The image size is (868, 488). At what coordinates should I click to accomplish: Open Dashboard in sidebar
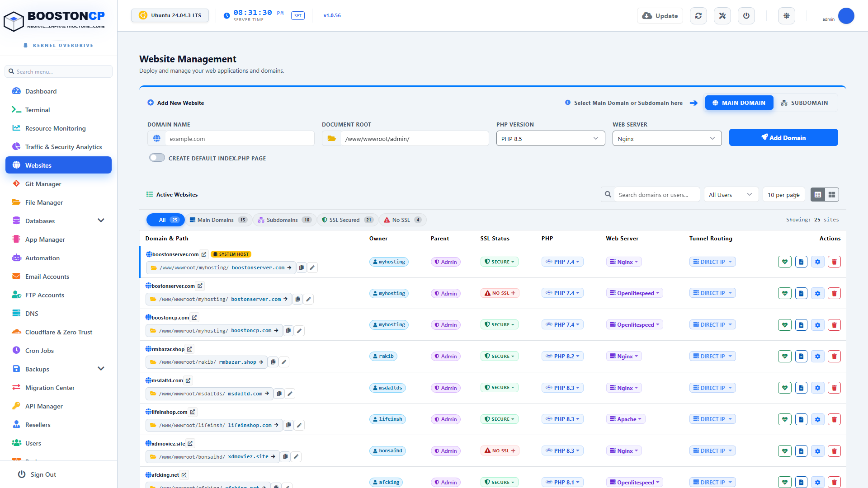pyautogui.click(x=58, y=91)
